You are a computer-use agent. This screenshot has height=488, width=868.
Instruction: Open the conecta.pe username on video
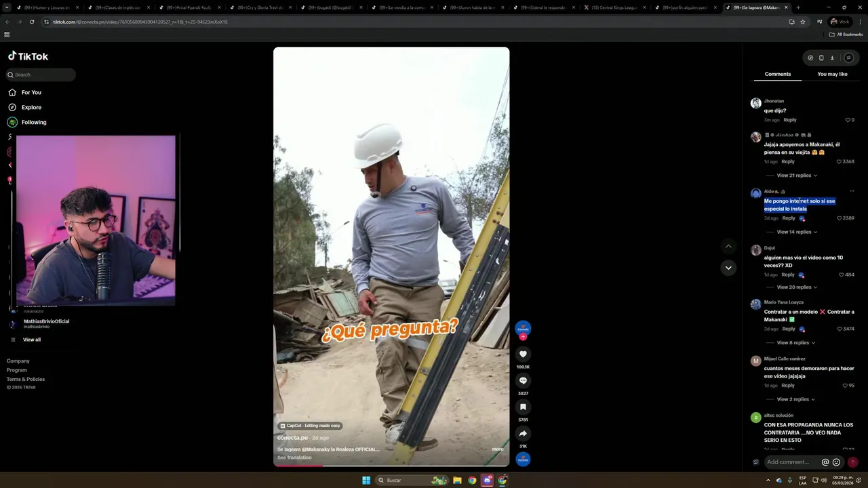tap(292, 438)
